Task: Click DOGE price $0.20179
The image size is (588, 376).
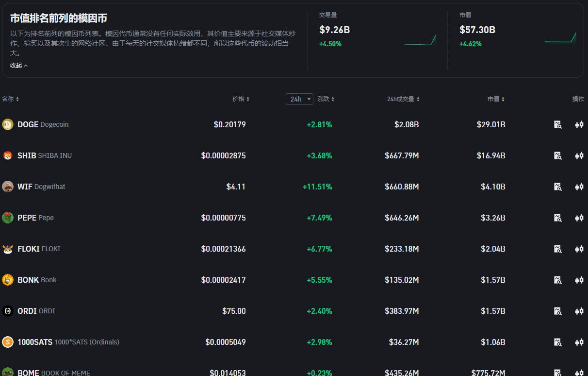Action: point(230,124)
